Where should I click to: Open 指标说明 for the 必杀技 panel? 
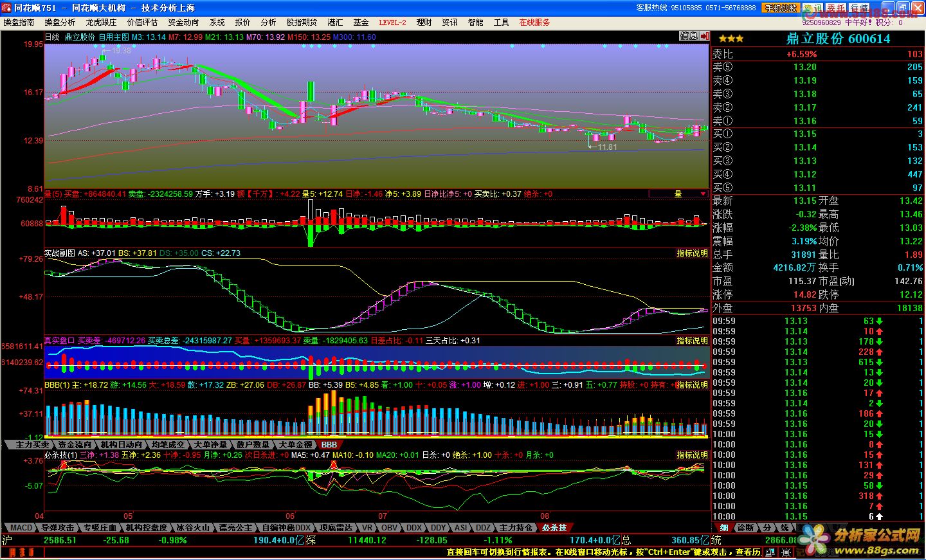692,455
